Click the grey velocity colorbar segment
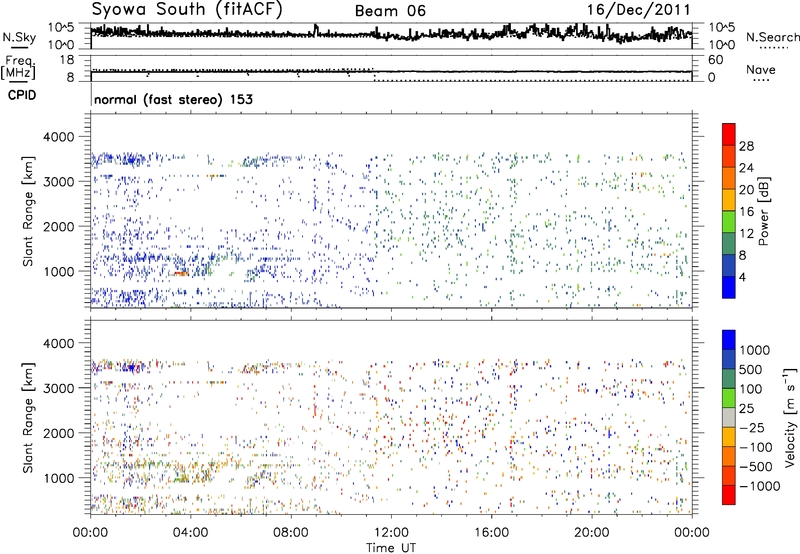 (x=729, y=417)
